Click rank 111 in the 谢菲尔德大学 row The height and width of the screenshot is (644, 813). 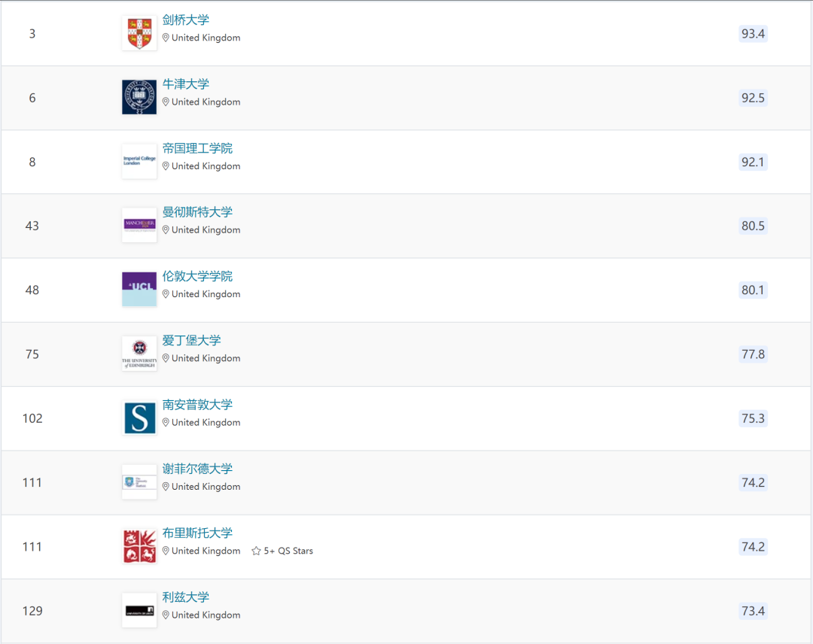(x=32, y=483)
